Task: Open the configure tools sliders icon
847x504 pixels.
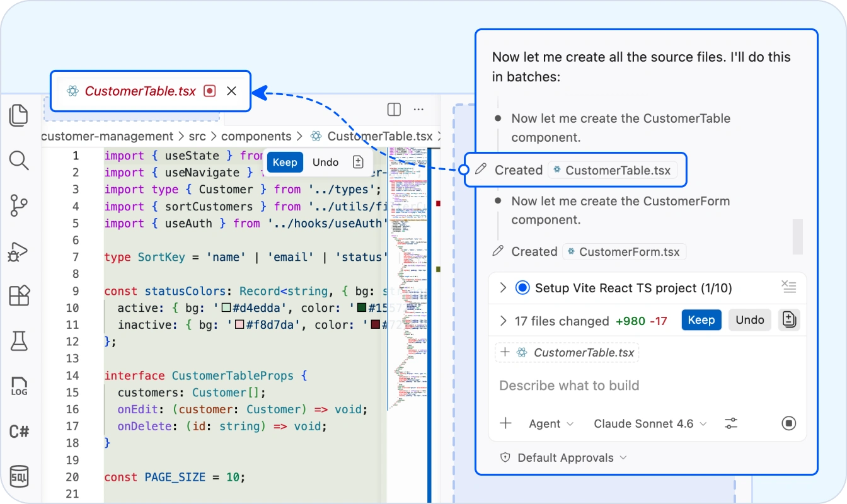Action: click(731, 423)
